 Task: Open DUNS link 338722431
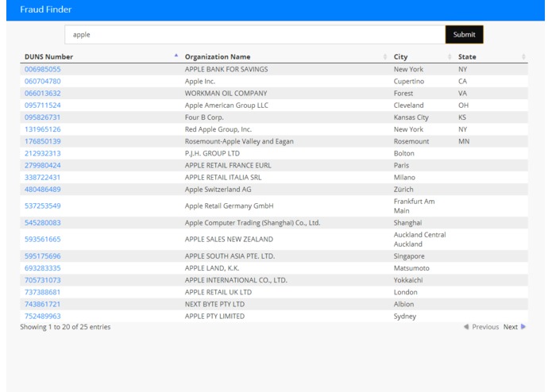click(x=43, y=177)
